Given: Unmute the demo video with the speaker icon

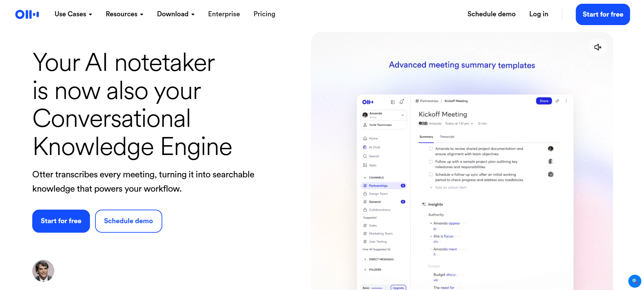Looking at the screenshot, I should click(598, 47).
